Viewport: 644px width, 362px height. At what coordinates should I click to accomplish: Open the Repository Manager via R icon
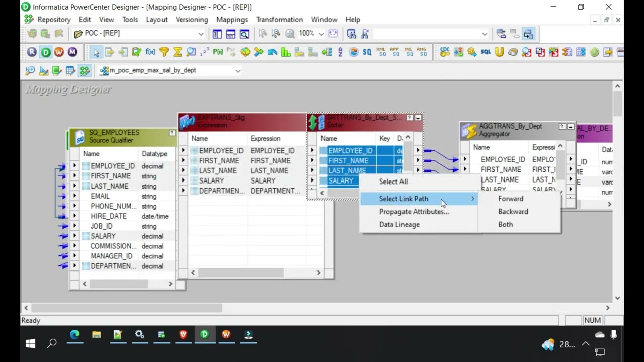click(32, 52)
